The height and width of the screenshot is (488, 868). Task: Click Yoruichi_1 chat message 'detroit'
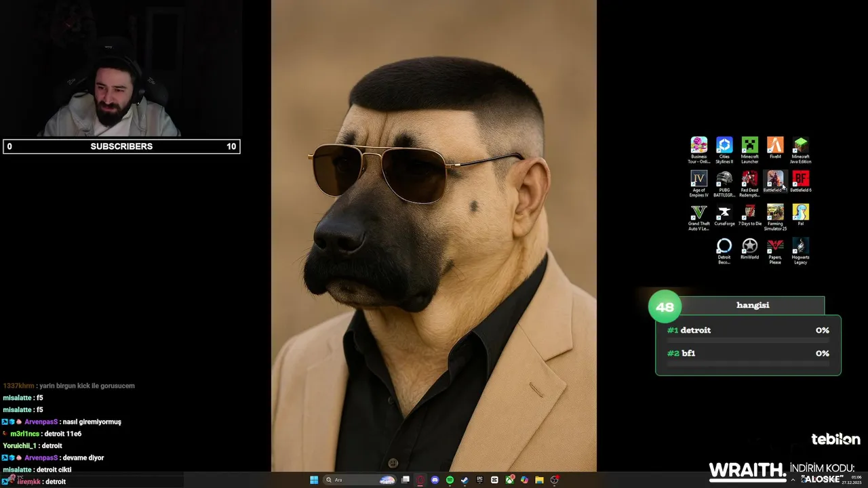pyautogui.click(x=52, y=446)
